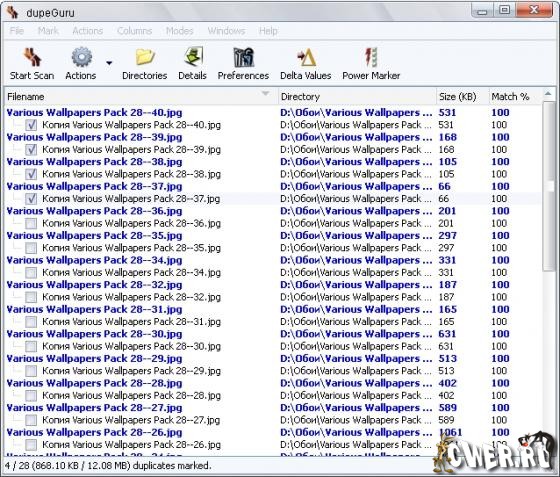Screen dimensions: 560x477
Task: Toggle the Delta Values icon
Action: click(306, 57)
